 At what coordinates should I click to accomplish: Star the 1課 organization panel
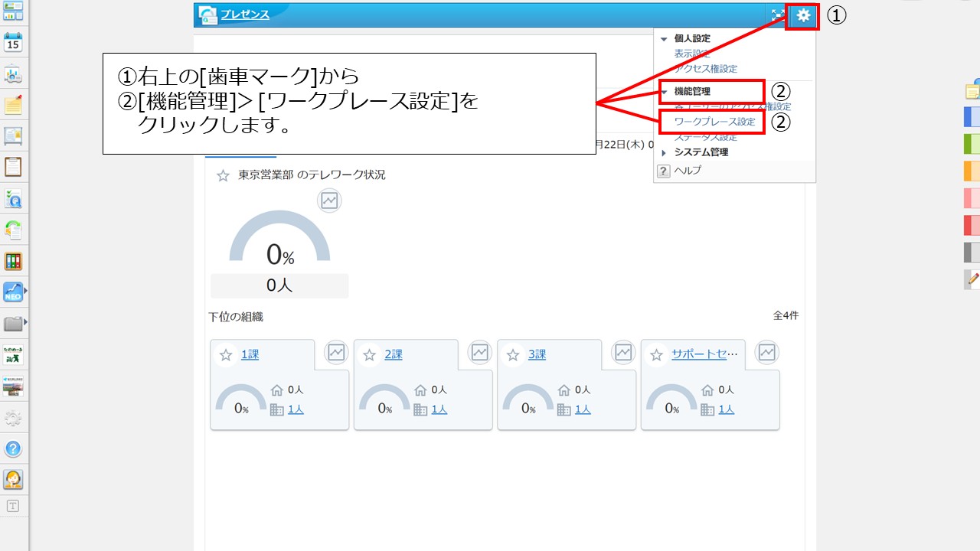click(225, 354)
